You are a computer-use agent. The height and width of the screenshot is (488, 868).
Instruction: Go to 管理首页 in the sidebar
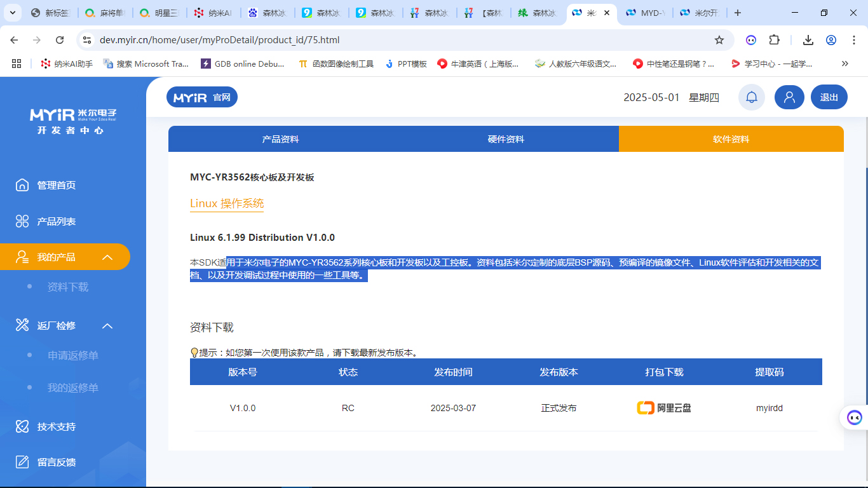pyautogui.click(x=57, y=185)
